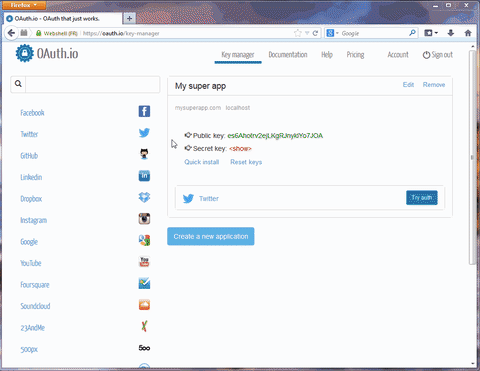Select Foursquare in the provider list
The width and height of the screenshot is (480, 371).
click(x=35, y=285)
